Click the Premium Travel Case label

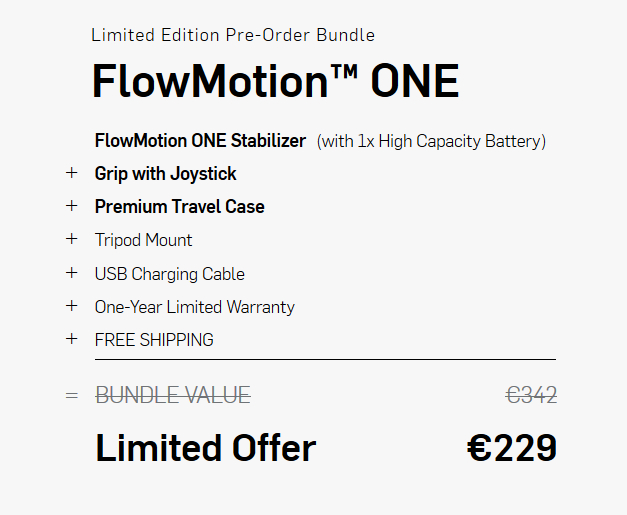180,207
